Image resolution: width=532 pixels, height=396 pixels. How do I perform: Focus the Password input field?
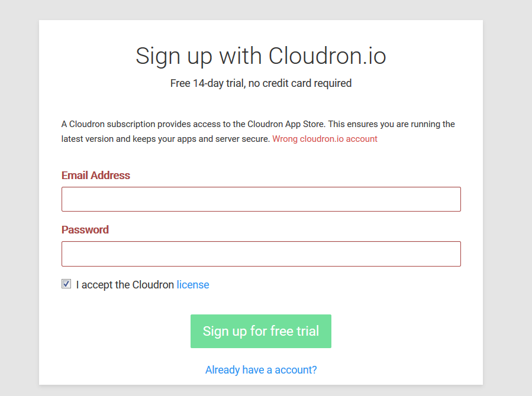coord(261,254)
